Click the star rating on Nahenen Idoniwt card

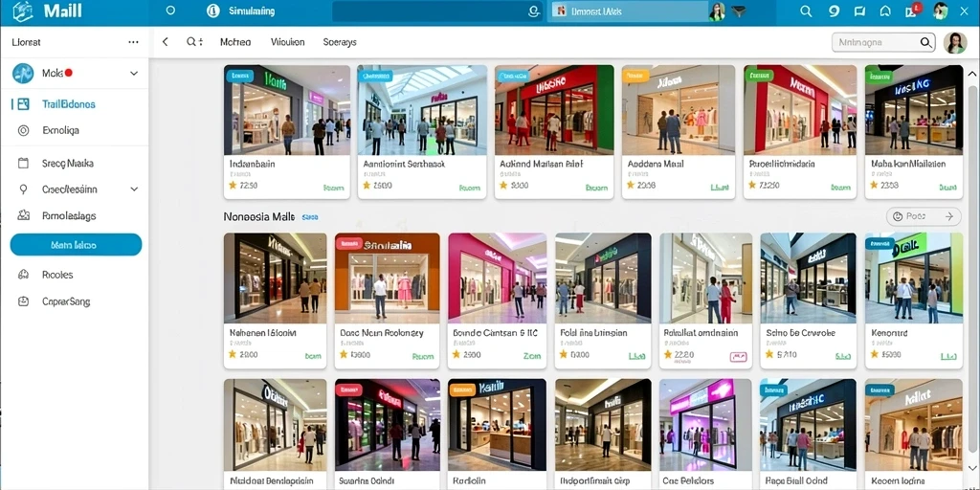click(x=233, y=354)
